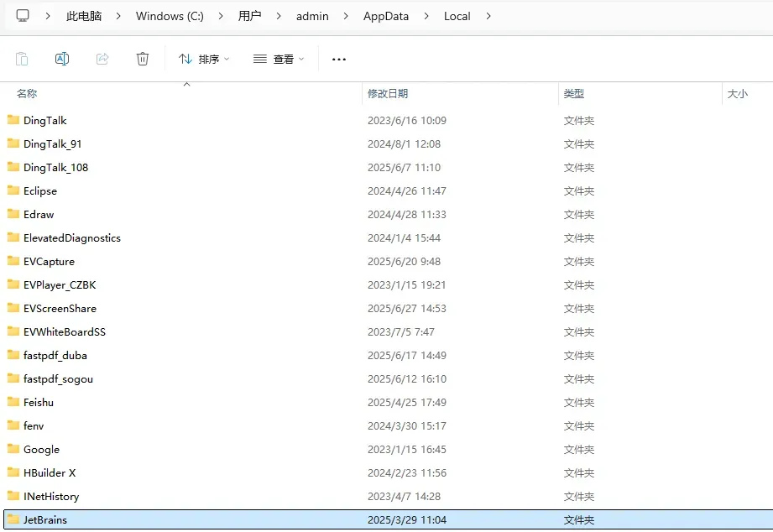
Task: Expand chevron after Local in the address bar
Action: pyautogui.click(x=488, y=16)
